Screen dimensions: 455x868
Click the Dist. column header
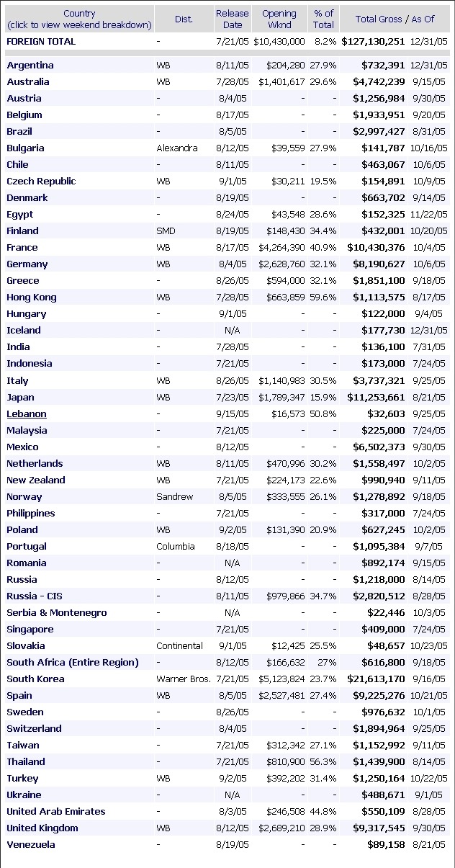184,19
